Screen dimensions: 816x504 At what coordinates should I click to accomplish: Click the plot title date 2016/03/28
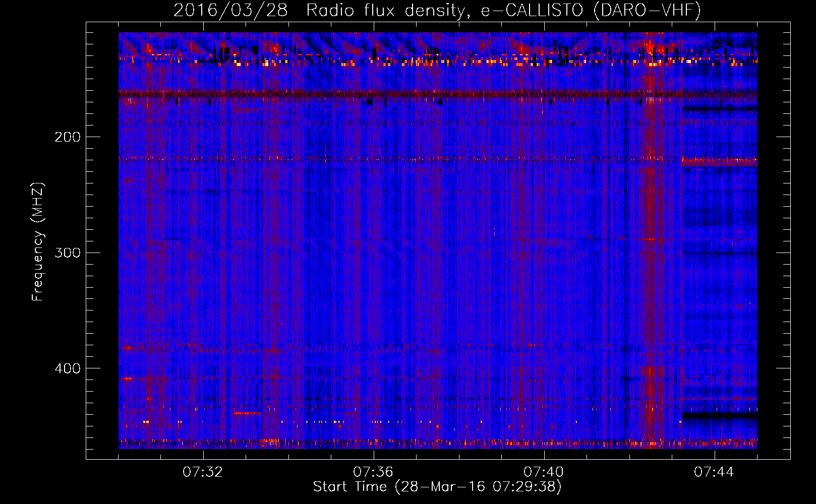(x=230, y=10)
